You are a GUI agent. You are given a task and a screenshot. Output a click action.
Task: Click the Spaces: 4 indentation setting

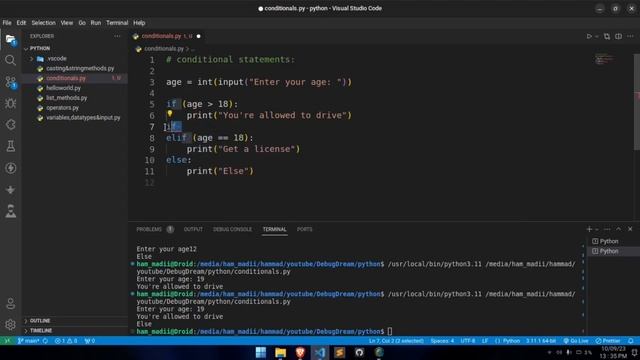click(442, 340)
